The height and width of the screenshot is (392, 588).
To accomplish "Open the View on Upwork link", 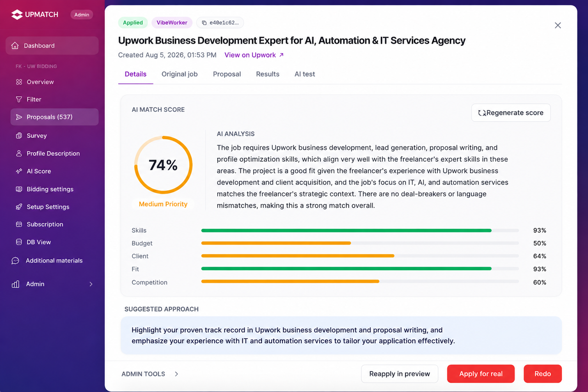I will pos(254,55).
